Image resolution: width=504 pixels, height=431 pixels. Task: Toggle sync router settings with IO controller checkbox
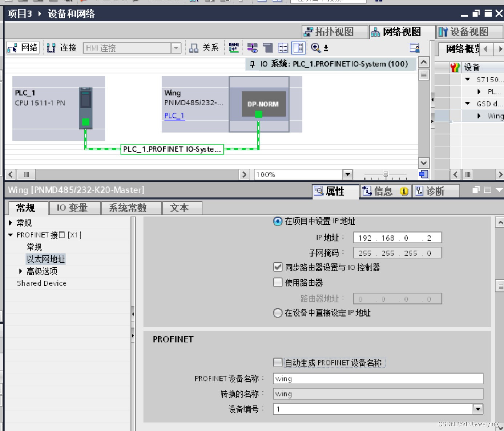click(278, 267)
